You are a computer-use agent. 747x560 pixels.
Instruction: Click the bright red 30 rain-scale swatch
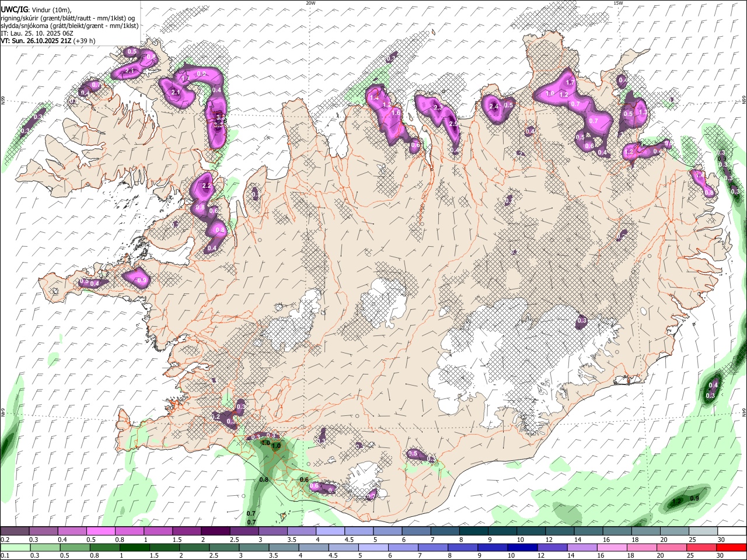pyautogui.click(x=731, y=547)
